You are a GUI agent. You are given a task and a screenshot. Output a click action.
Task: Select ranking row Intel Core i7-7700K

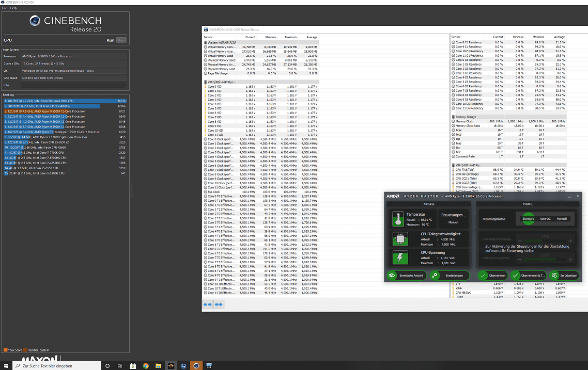[x=65, y=152]
